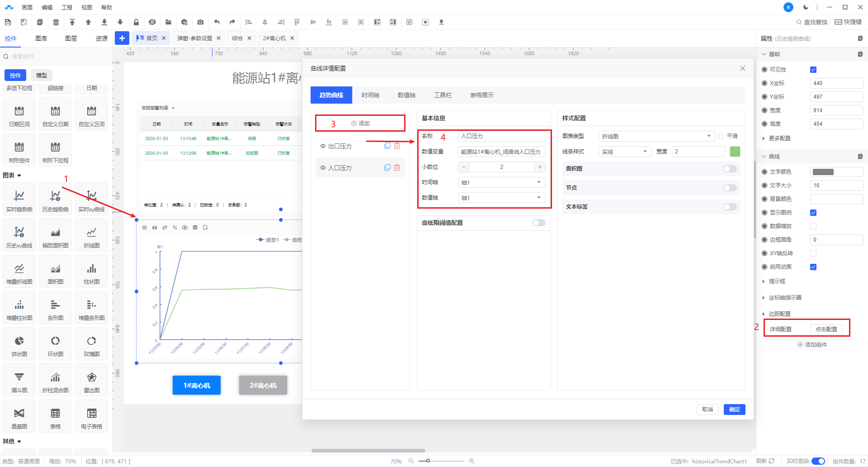Uncheck the 显示图例 checkbox
The image size is (868, 467).
813,213
